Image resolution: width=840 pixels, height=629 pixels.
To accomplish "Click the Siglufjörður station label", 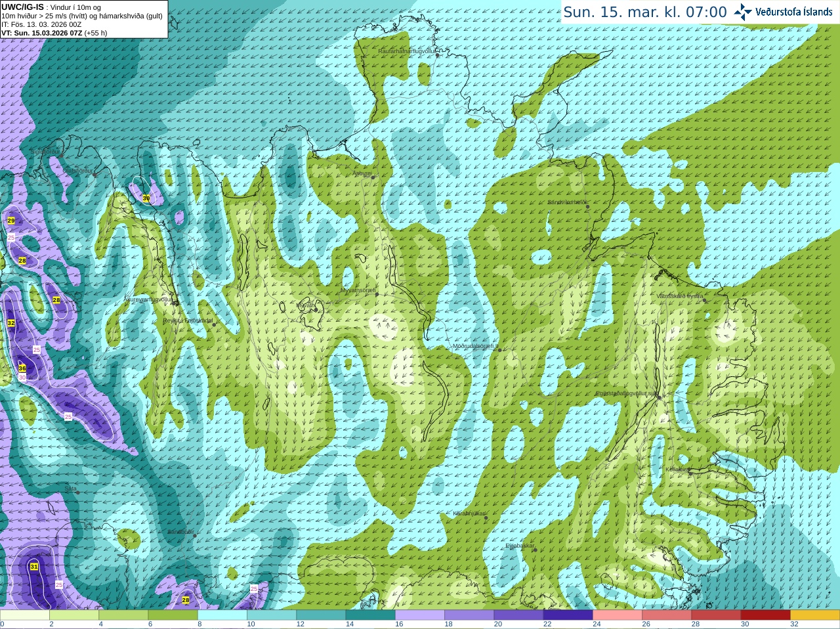I will 46,152.
